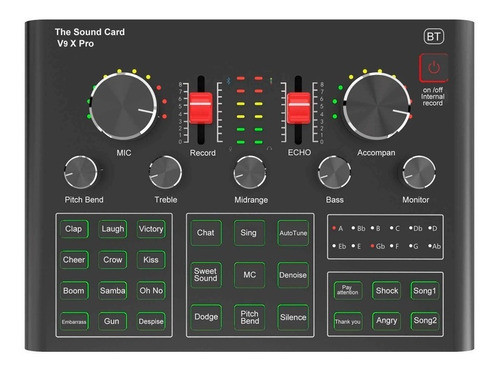
Task: Trigger the Shock effect
Action: [x=386, y=290]
